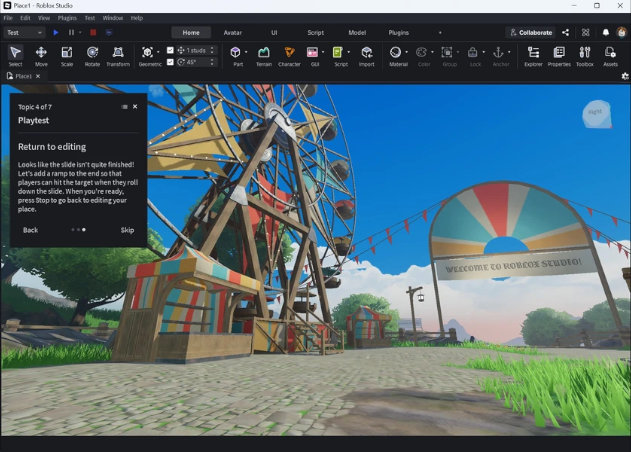Click the Group icon
This screenshot has width=631, height=452.
point(447,52)
